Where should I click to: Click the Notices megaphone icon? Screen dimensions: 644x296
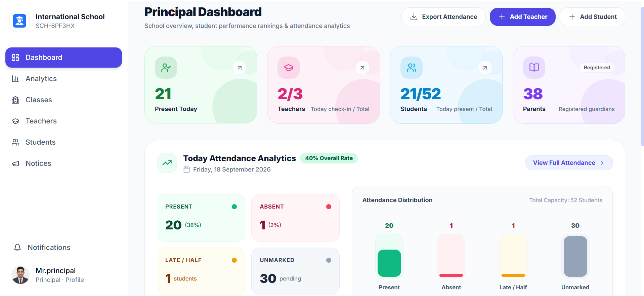[x=15, y=163]
